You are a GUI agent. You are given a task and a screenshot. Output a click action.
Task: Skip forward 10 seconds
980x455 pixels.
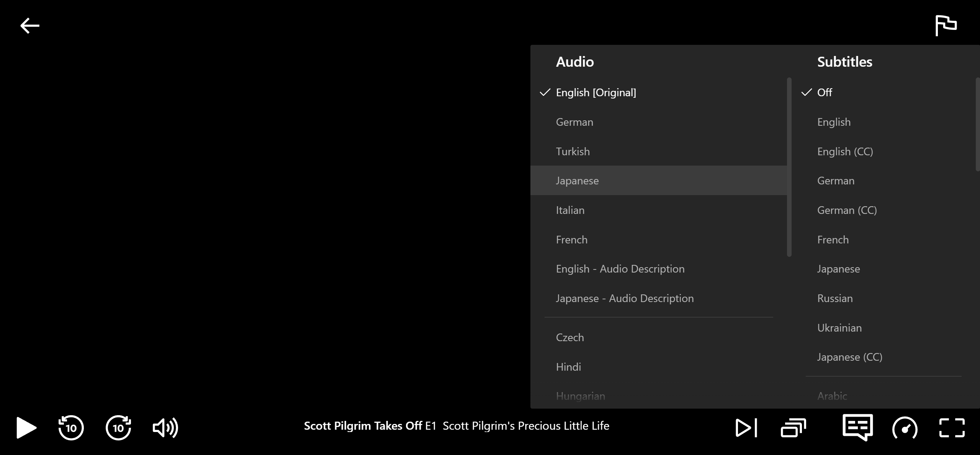pyautogui.click(x=118, y=427)
